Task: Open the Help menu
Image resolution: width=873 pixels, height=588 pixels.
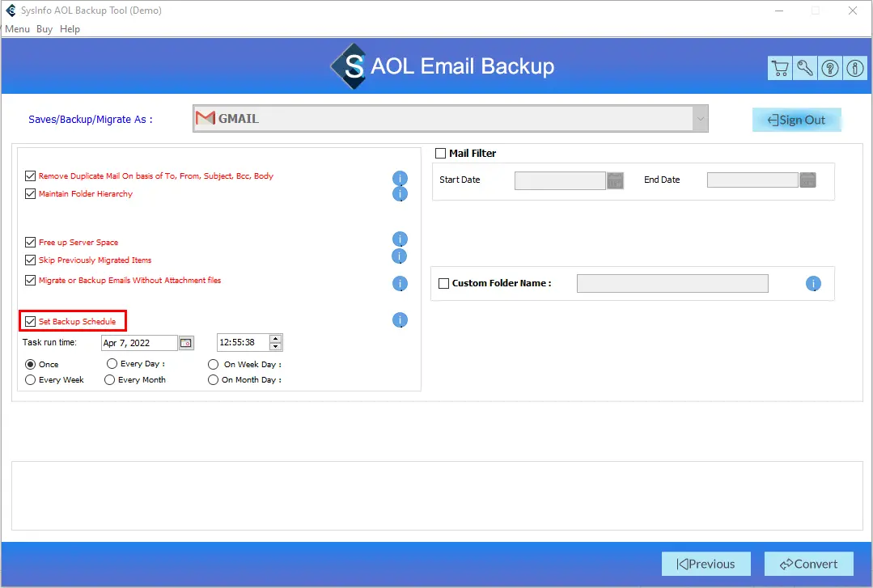Action: click(70, 29)
